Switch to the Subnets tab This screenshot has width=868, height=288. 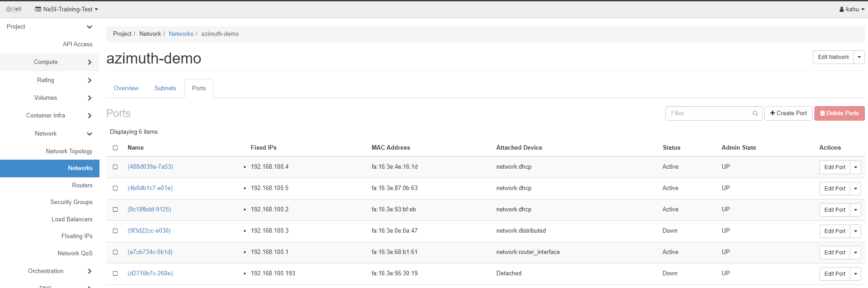pyautogui.click(x=165, y=88)
